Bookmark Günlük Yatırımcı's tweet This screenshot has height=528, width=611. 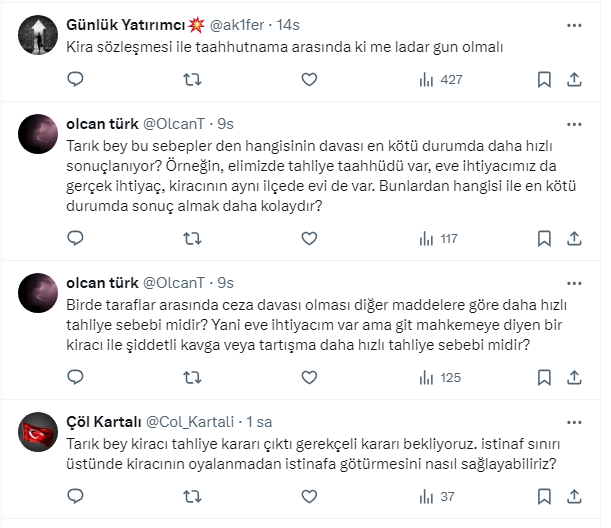(x=545, y=79)
